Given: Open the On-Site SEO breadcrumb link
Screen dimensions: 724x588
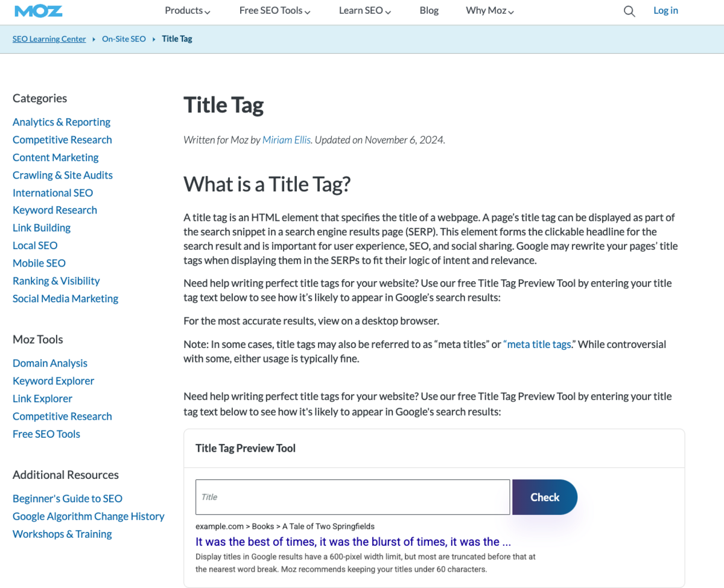Looking at the screenshot, I should point(124,38).
